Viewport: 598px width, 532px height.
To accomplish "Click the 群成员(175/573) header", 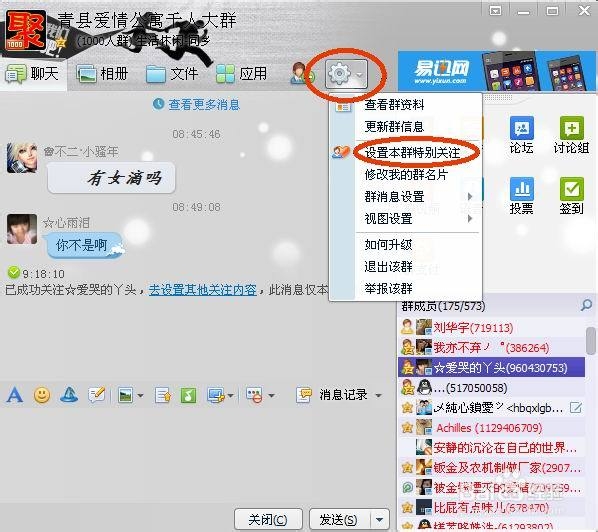I will coord(443,305).
